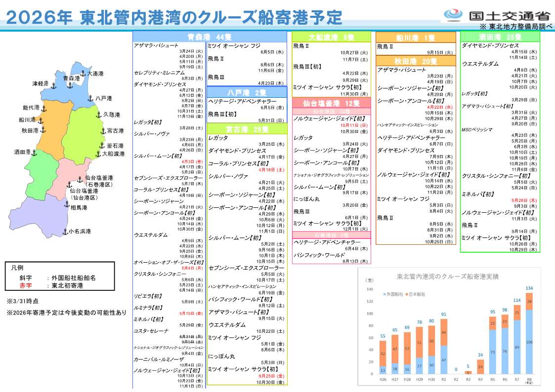The height and width of the screenshot is (392, 555).
Task: Click the anchor icon next to 秋田港
Action: 43,130
